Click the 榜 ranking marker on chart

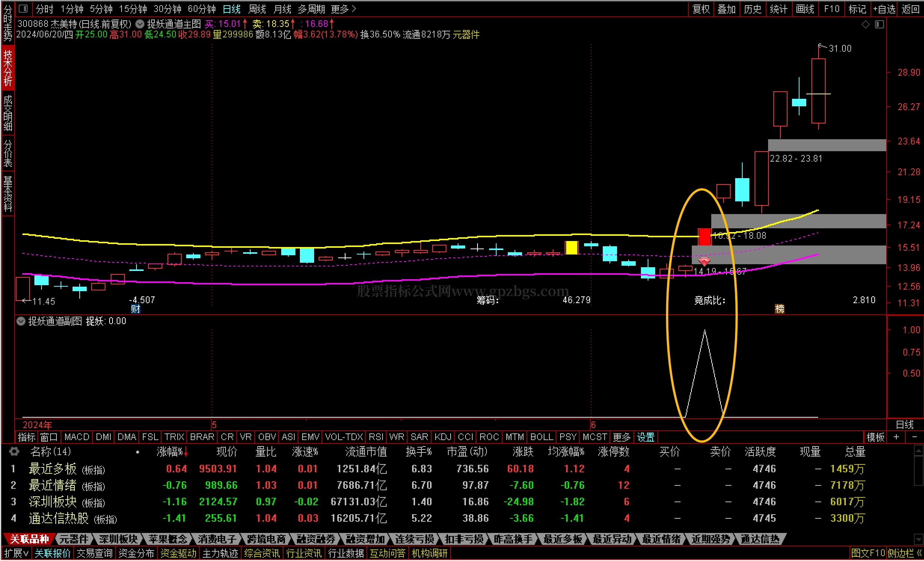click(x=779, y=309)
